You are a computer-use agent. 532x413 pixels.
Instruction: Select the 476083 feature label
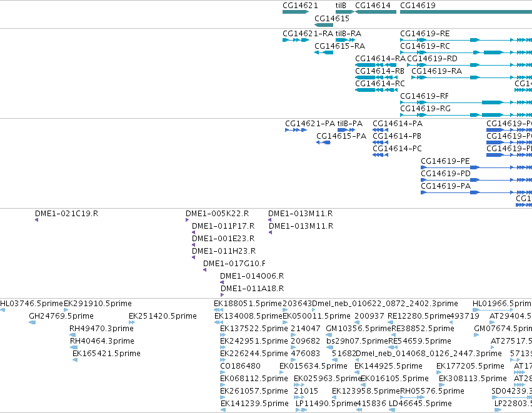pos(306,354)
